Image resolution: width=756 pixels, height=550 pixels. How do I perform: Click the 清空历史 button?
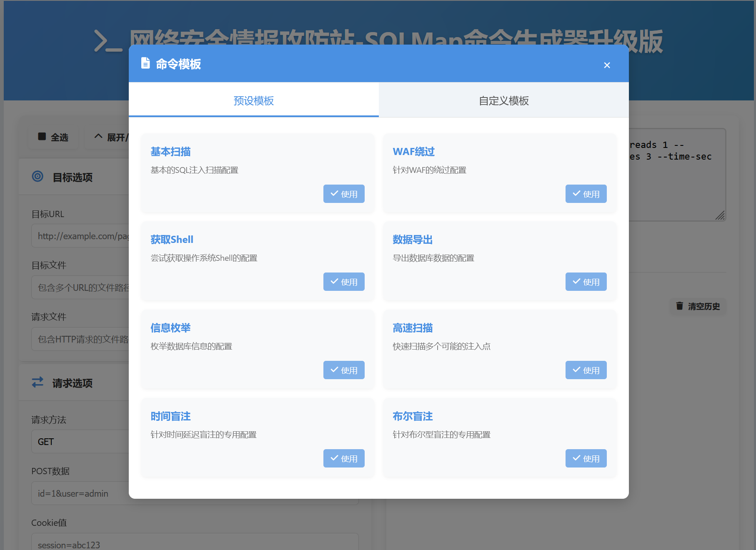[x=698, y=306]
